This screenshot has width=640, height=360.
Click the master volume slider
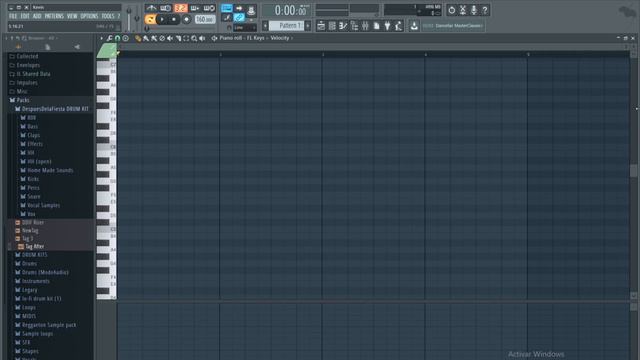tap(129, 18)
